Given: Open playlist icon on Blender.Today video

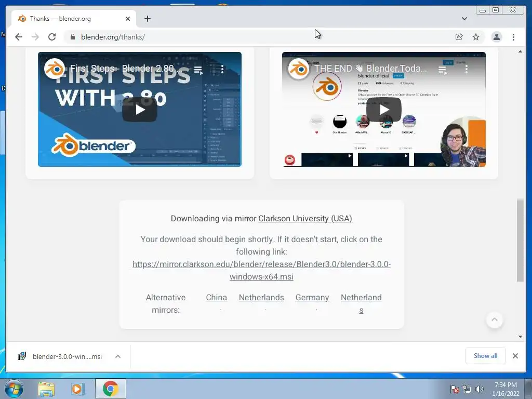Looking at the screenshot, I should 443,70.
